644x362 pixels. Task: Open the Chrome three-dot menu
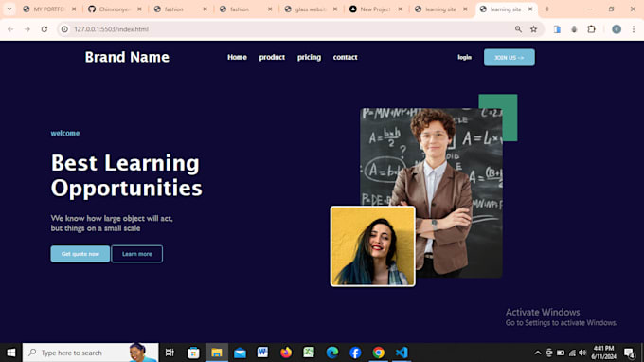tap(634, 29)
